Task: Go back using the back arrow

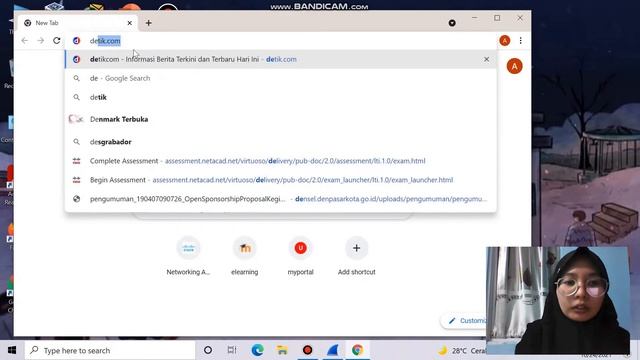Action: click(24, 40)
